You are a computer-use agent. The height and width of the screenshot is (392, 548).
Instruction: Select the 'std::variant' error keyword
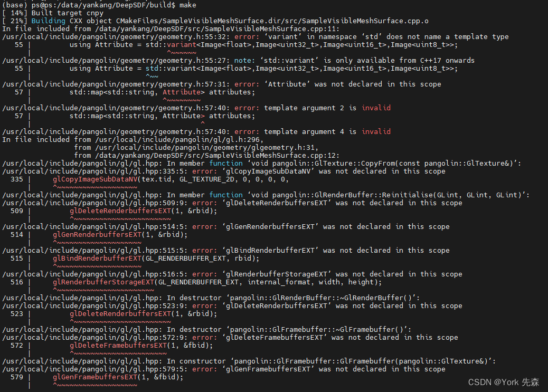[181, 44]
